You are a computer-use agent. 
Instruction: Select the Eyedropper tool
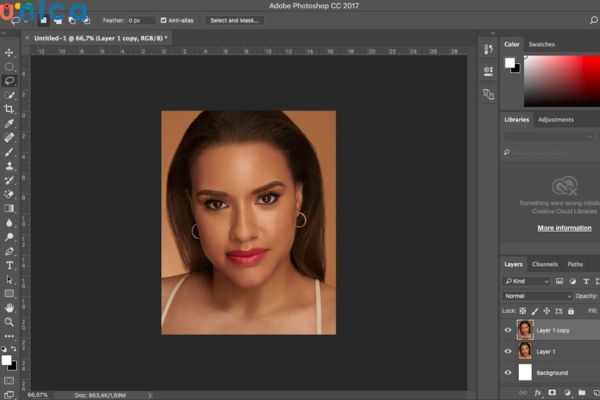pos(10,123)
